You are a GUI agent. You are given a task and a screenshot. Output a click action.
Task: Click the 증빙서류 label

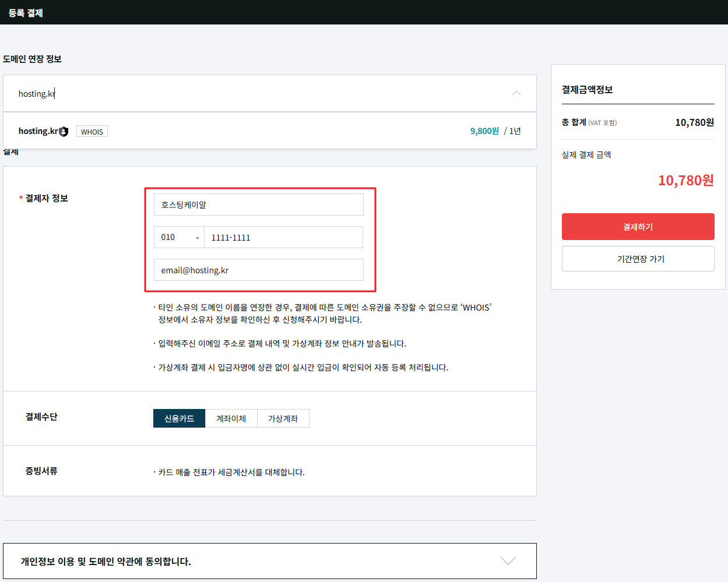tap(41, 471)
